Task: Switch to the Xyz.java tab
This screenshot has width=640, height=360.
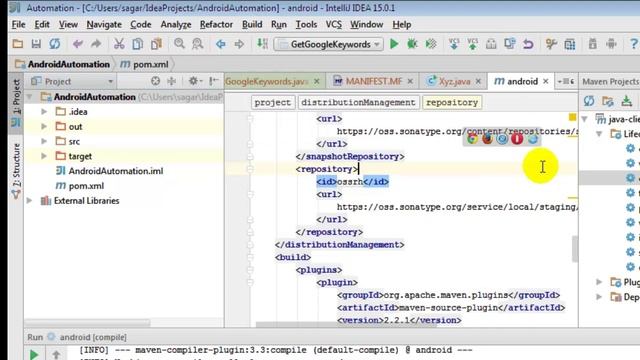Action: pos(454,81)
